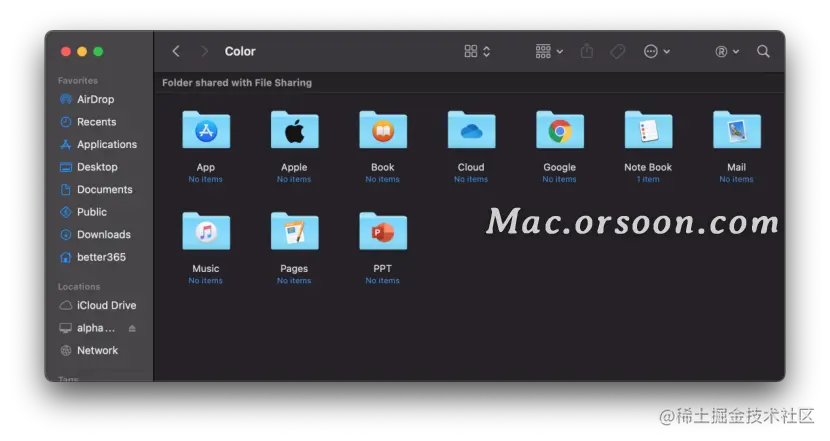Viewport: 830px width, 441px height.
Task: Click the "Note Book" folder name
Action: tap(648, 167)
